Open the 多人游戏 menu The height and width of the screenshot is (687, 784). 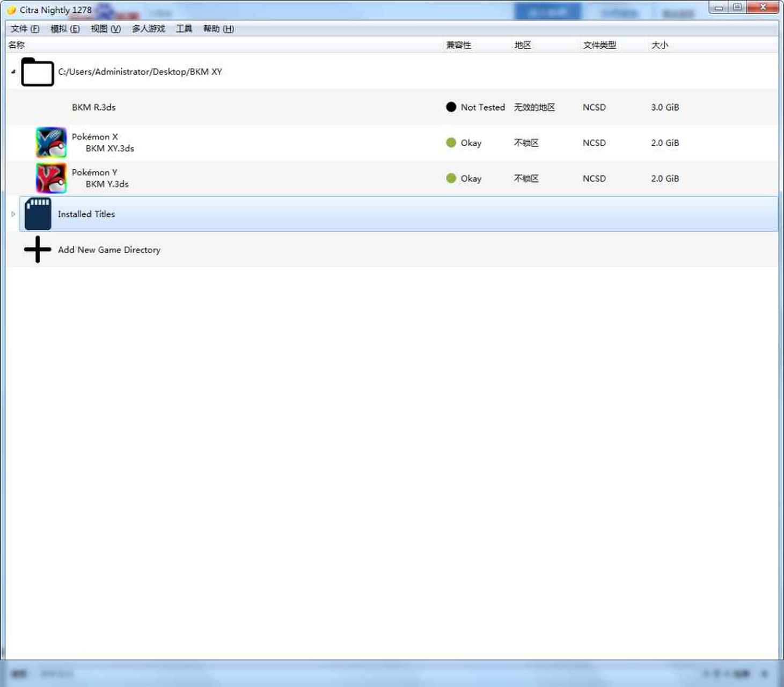pos(148,28)
